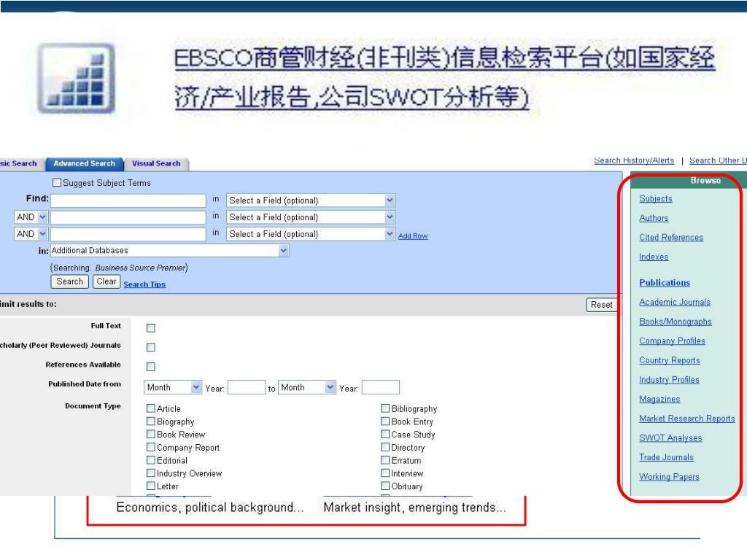Browse Authors link

[654, 218]
